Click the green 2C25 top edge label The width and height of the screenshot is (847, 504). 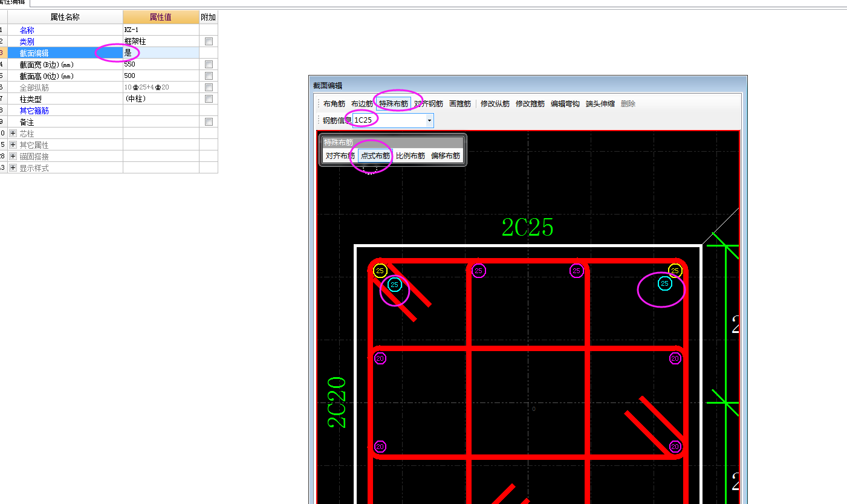coord(528,228)
